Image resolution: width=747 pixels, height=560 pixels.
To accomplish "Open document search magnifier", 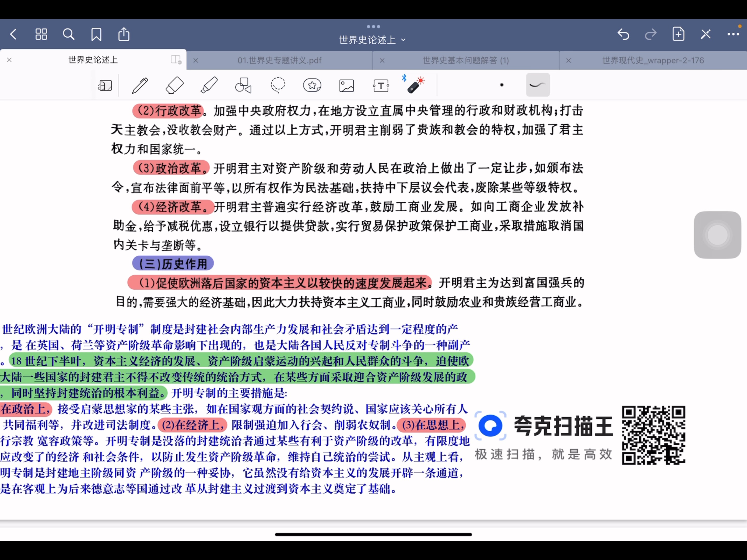I will pos(68,34).
